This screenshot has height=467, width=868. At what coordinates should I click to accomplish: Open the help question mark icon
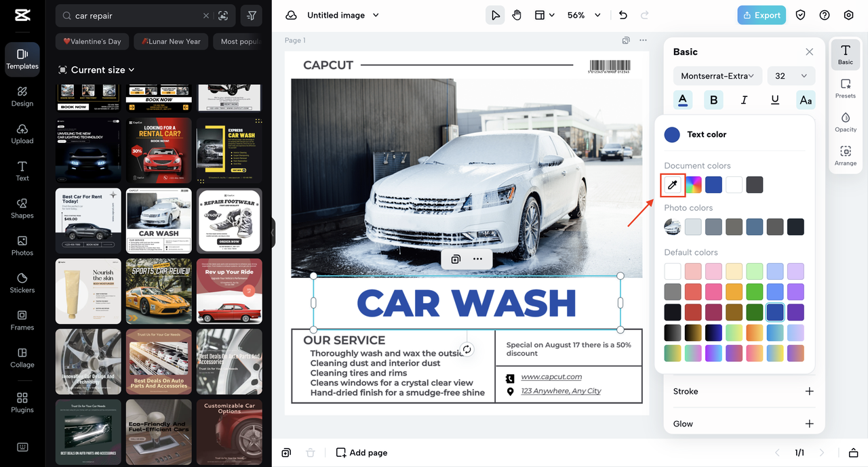click(825, 15)
